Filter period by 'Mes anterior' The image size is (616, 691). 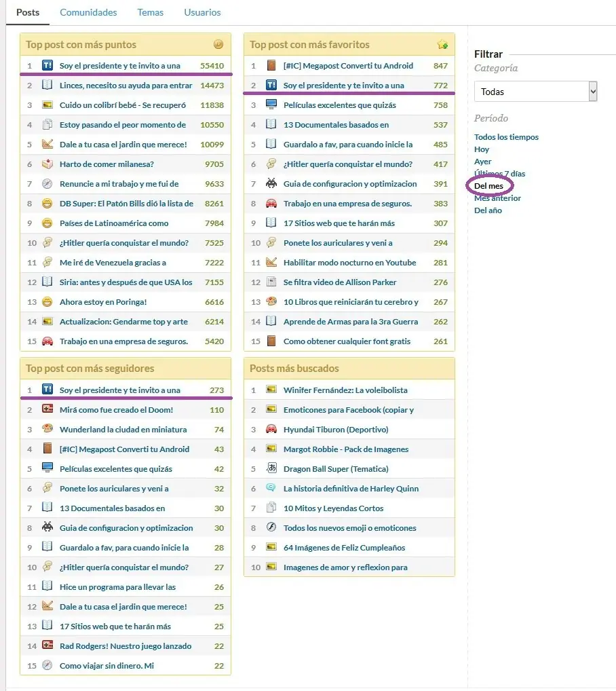pos(497,198)
